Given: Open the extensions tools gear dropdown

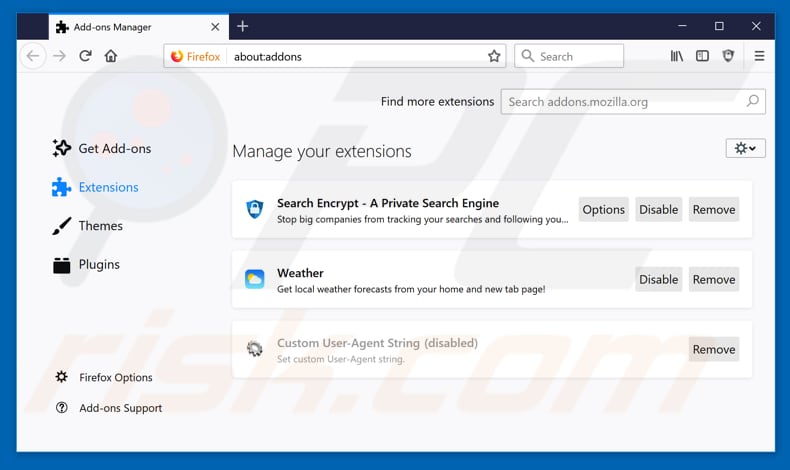Looking at the screenshot, I should [745, 148].
